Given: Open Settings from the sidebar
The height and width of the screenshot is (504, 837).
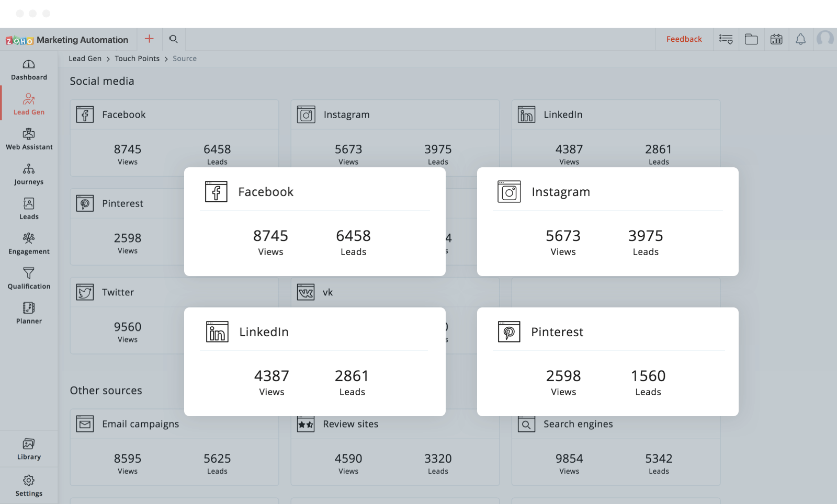Looking at the screenshot, I should click(x=29, y=486).
